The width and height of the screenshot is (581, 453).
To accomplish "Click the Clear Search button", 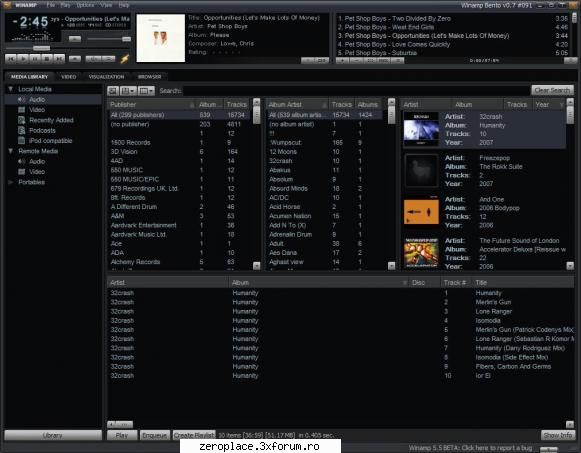I will pos(552,90).
